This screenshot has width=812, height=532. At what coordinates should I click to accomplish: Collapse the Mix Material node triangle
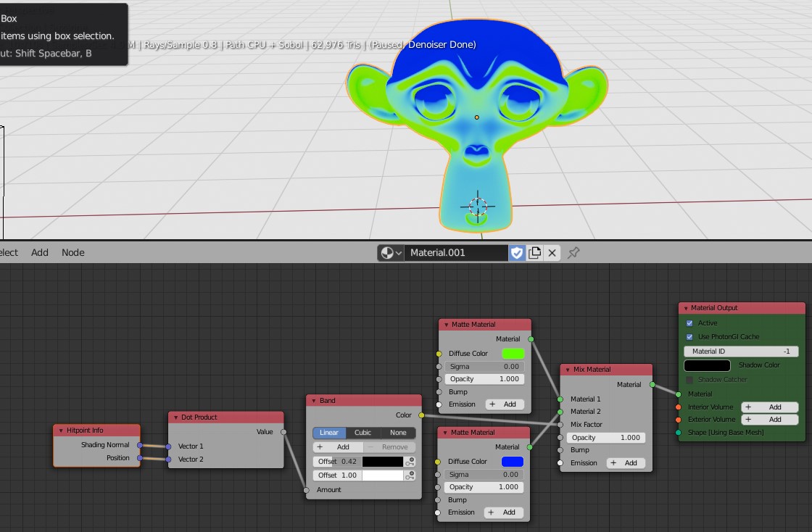(x=567, y=370)
